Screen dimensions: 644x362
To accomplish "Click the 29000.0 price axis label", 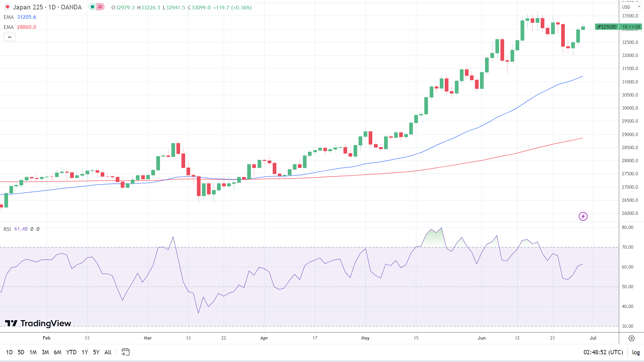I will (x=630, y=134).
